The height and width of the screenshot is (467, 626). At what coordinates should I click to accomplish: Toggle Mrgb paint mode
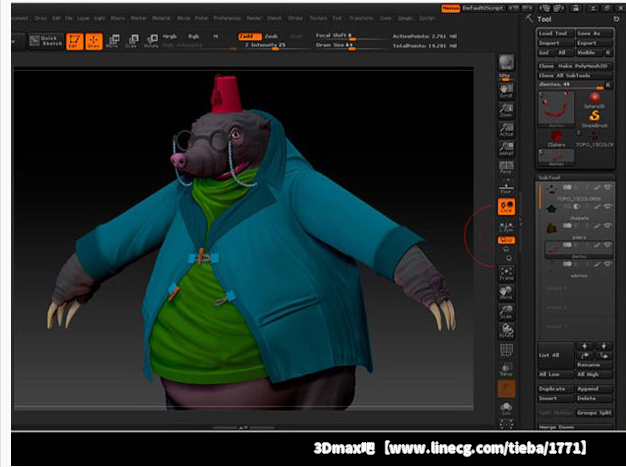coord(170,36)
